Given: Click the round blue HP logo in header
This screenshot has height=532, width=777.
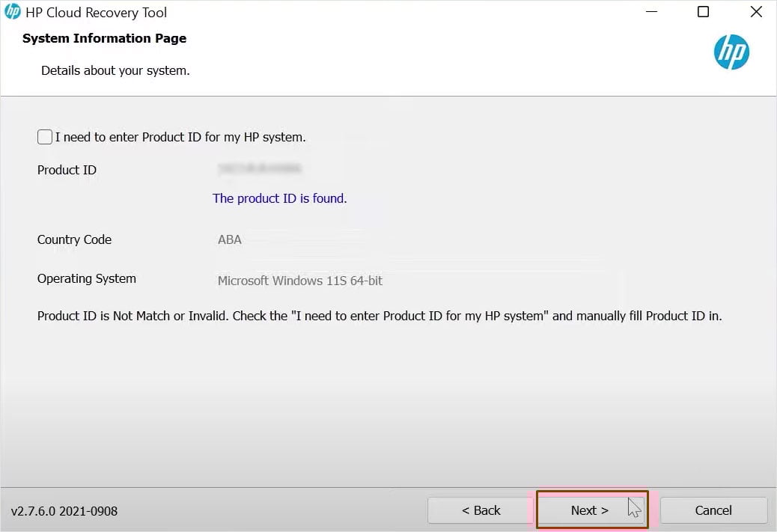Looking at the screenshot, I should [731, 52].
